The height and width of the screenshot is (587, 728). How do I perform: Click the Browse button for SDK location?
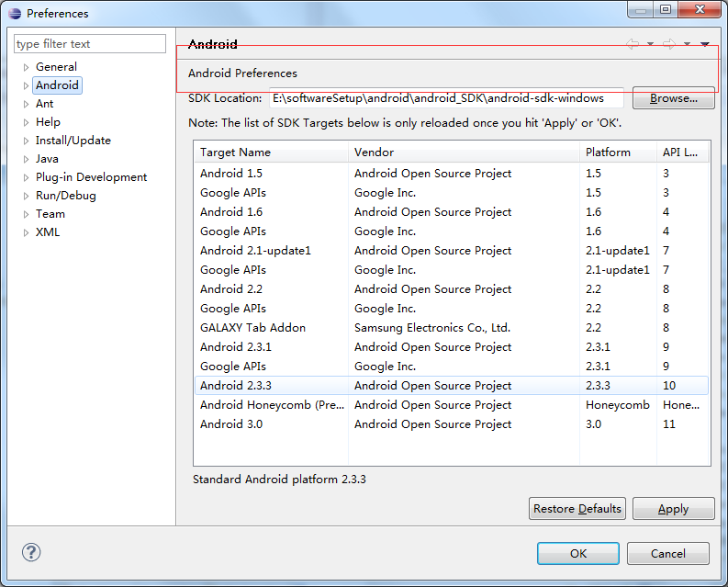click(673, 98)
